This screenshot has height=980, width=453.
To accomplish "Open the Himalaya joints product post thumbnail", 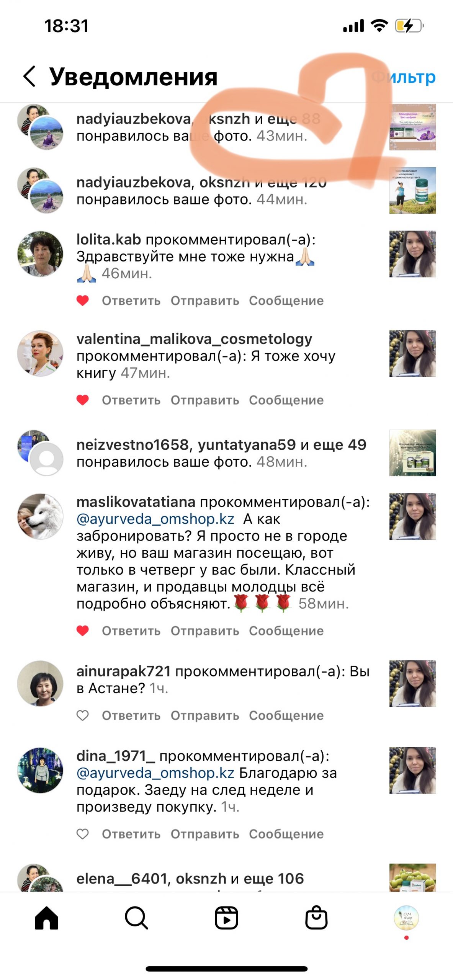I will point(412,190).
